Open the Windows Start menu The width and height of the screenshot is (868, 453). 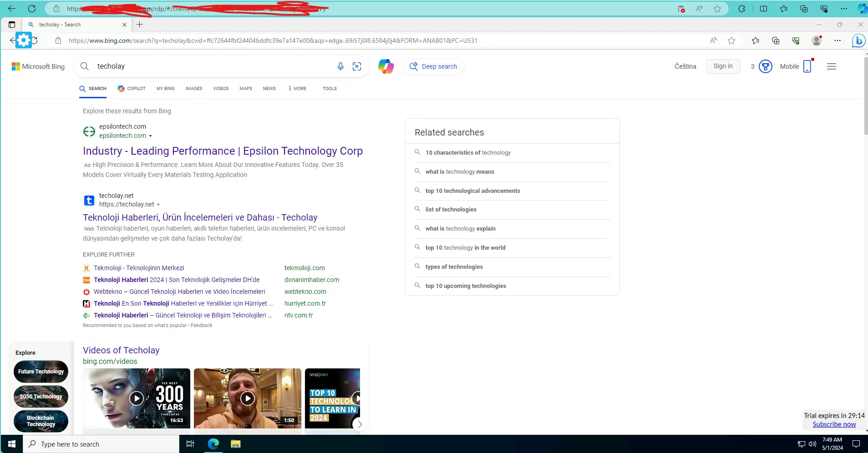tap(12, 444)
